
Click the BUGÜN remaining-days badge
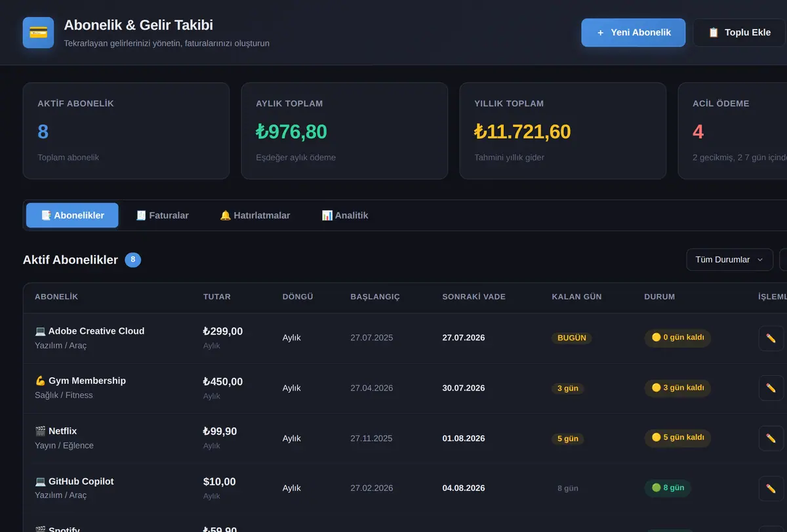click(x=571, y=338)
